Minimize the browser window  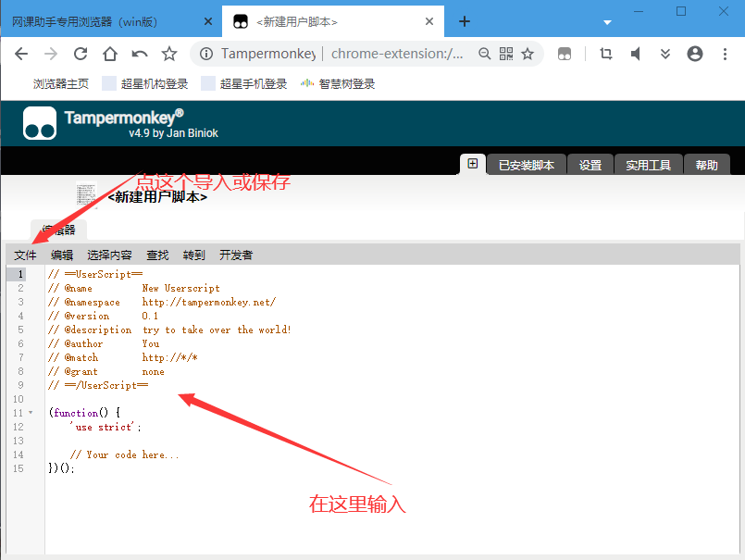point(639,11)
